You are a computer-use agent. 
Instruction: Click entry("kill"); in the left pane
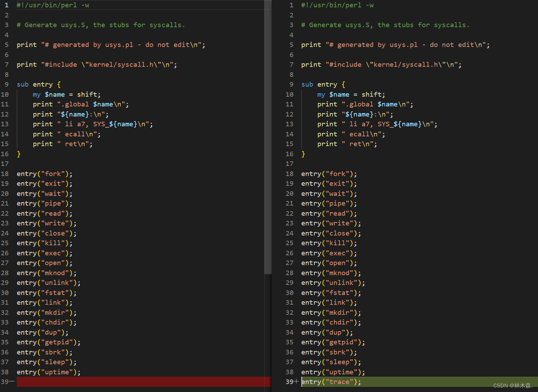pos(45,243)
